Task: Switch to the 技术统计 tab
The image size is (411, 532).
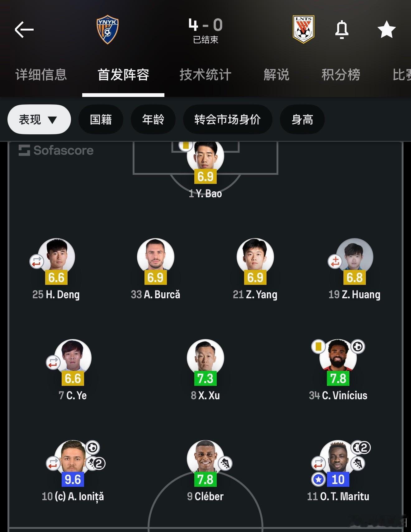Action: click(x=205, y=75)
